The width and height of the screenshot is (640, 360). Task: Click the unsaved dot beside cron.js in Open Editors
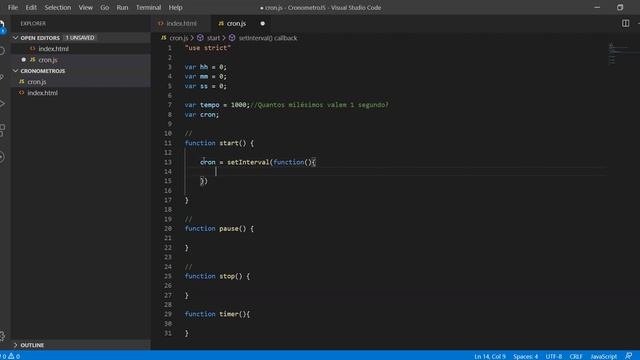pyautogui.click(x=23, y=60)
